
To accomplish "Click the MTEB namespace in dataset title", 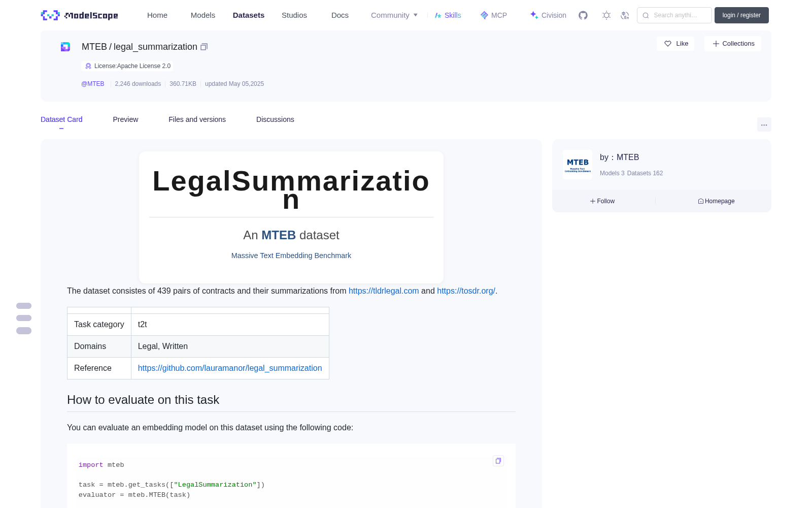I will point(94,47).
